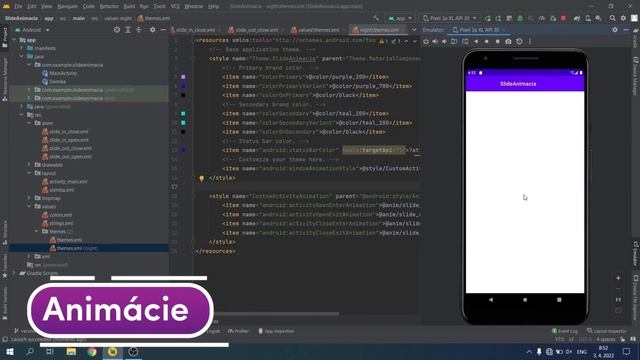640x360 pixels.
Task: Open Project panel options gear
Action: pyautogui.click(x=152, y=30)
